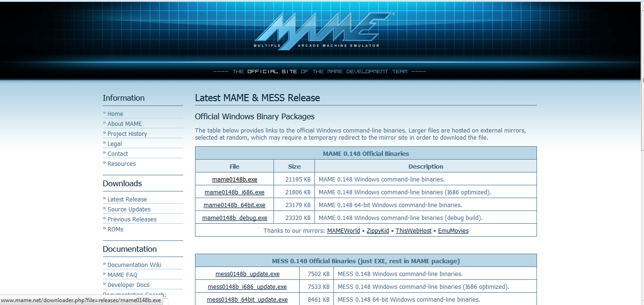644x305 pixels.
Task: Visit the EmuMovies mirror
Action: (453, 230)
